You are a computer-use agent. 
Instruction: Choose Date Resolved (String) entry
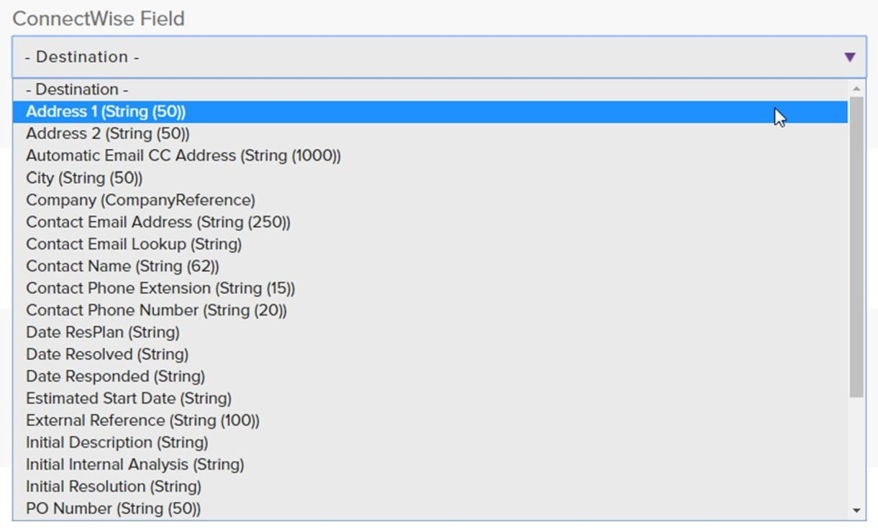click(107, 354)
